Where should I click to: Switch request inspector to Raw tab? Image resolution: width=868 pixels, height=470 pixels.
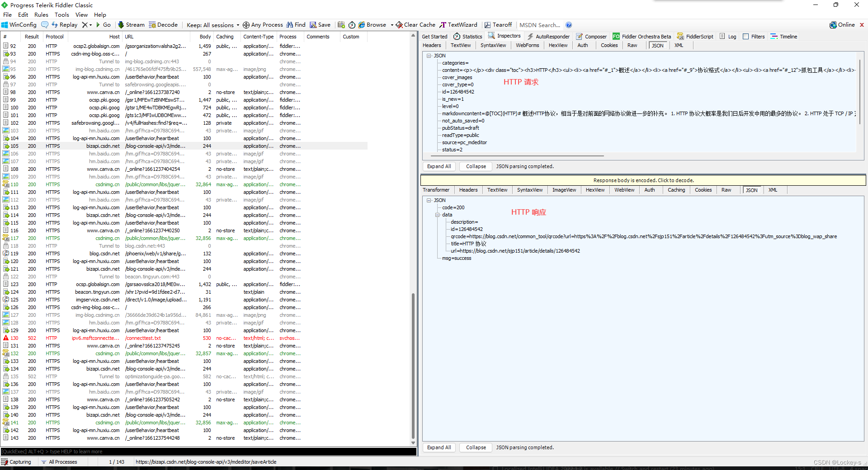632,45
